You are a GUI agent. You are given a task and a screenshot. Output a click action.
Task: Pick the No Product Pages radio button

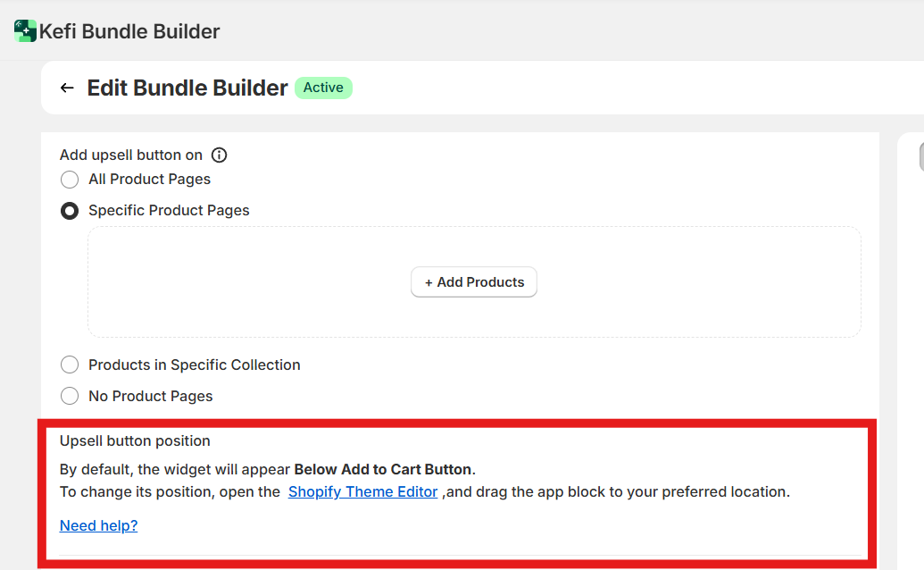click(70, 396)
